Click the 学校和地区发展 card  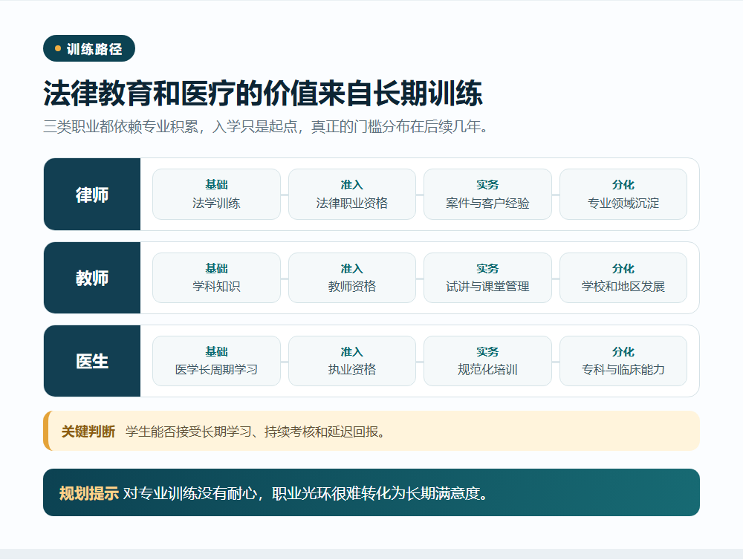pyautogui.click(x=623, y=278)
